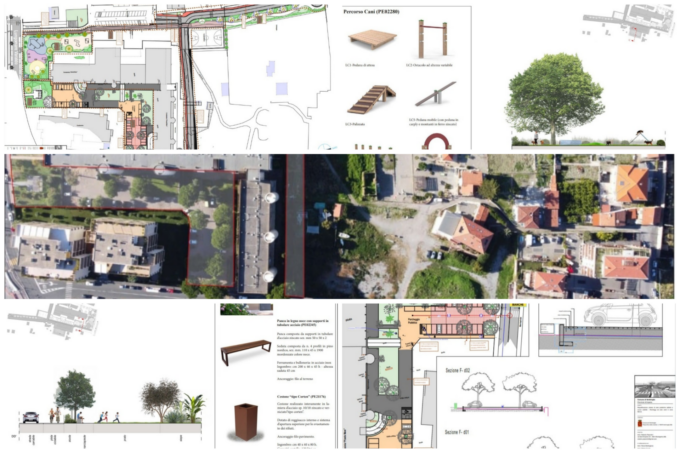Viewport: 680px width, 453px height.
Task: Select the corten waste bin image
Action: 246,421
